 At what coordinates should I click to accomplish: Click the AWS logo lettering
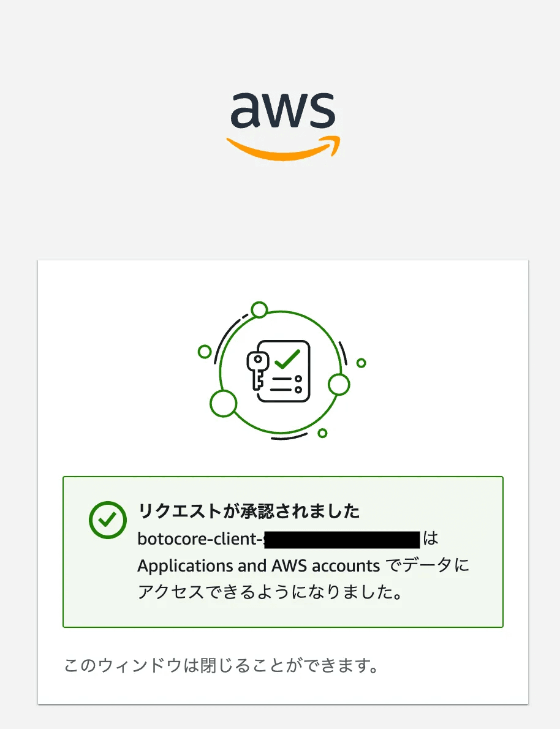(x=283, y=112)
